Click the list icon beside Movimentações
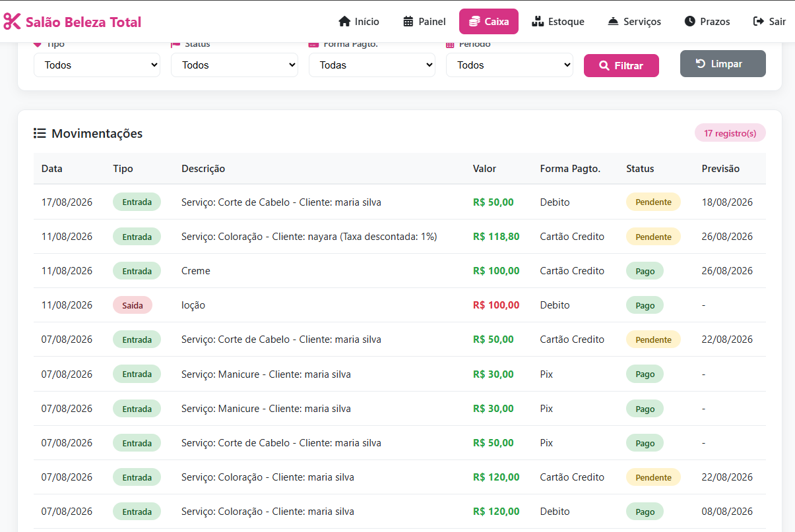Screen dimensions: 795x532 pyautogui.click(x=40, y=134)
